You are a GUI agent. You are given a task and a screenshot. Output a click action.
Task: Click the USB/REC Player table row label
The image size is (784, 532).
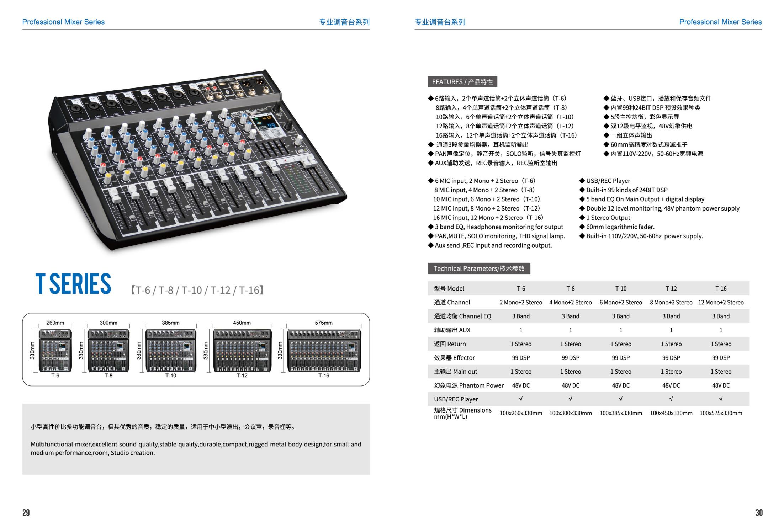click(456, 399)
